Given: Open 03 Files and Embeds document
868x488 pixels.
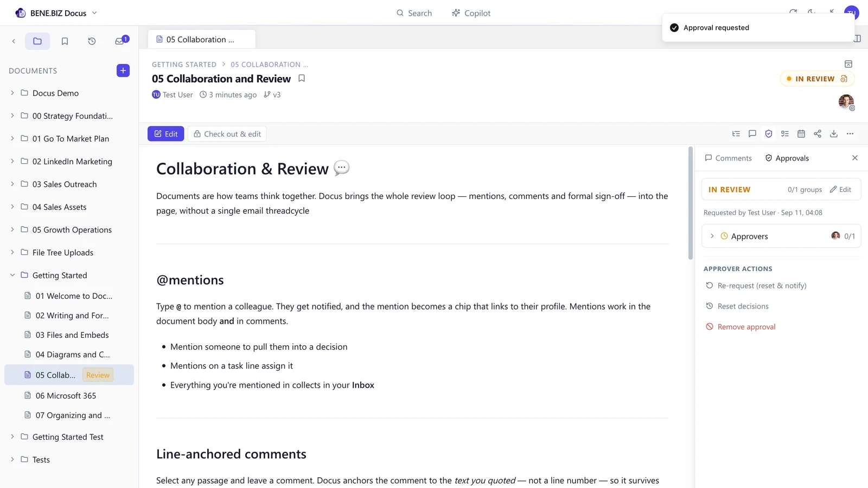Looking at the screenshot, I should click(x=69, y=335).
